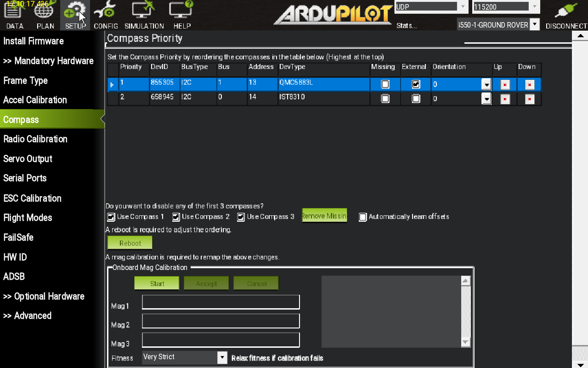Disable Use Compass 3 checkbox
This screenshot has width=588, height=368.
pos(241,217)
